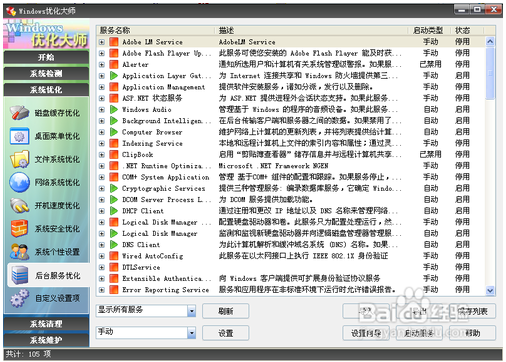Click the 描述 column header
Image resolution: width=506 pixels, height=362 pixels.
click(x=312, y=31)
